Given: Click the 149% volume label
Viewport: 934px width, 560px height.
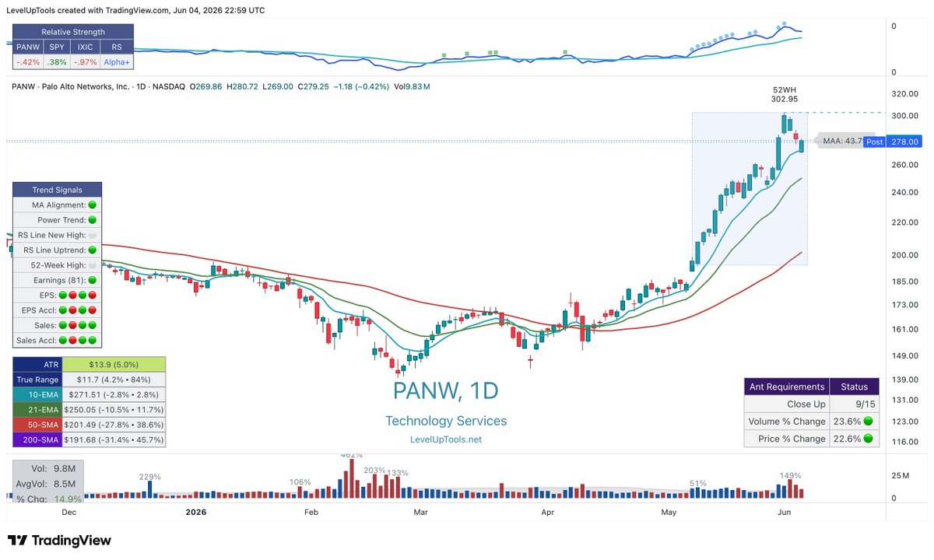Looking at the screenshot, I should click(791, 475).
